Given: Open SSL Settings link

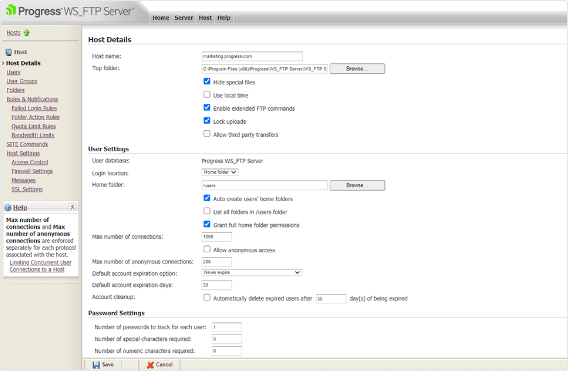Looking at the screenshot, I should [27, 189].
